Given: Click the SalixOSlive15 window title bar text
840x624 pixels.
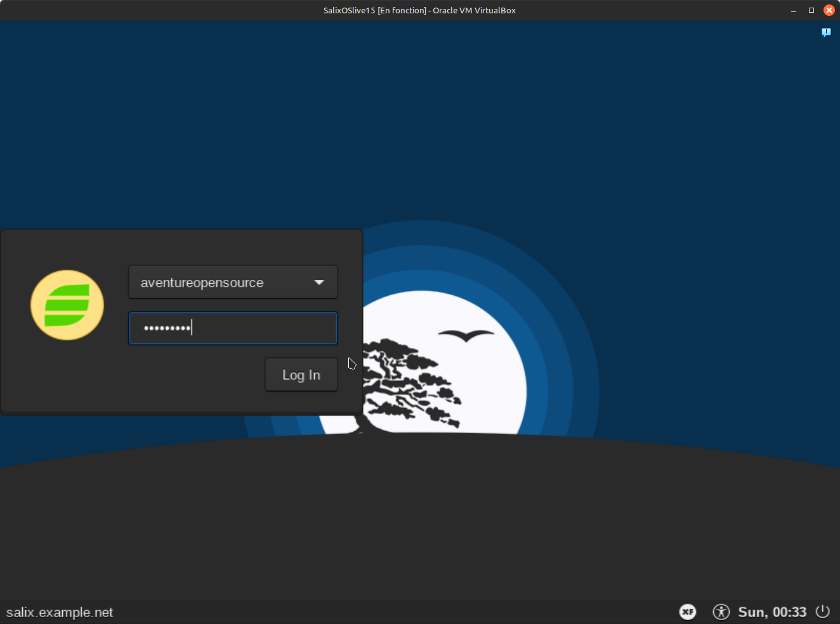Looking at the screenshot, I should tap(419, 10).
